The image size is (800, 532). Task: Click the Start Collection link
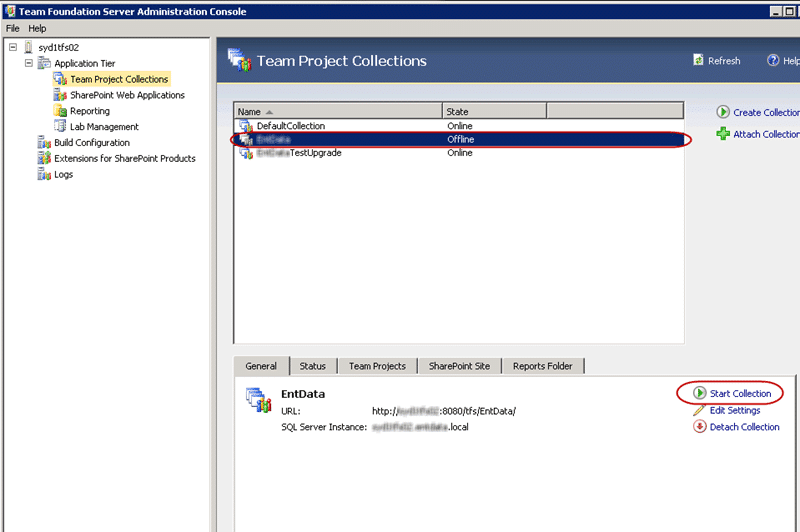pyautogui.click(x=740, y=393)
